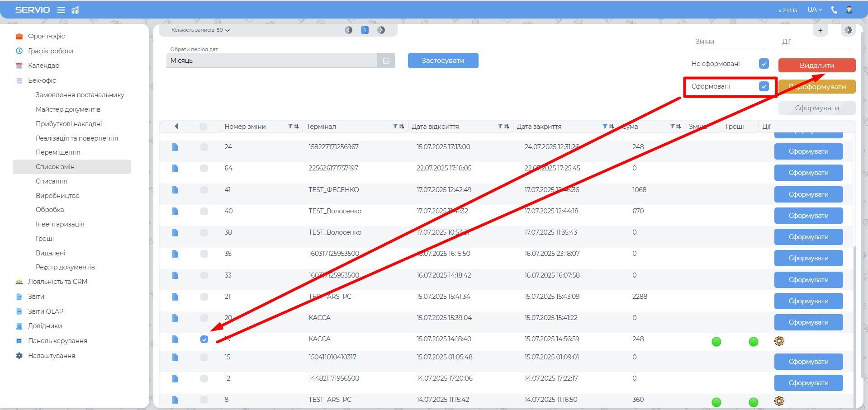
Task: Go to 'Звіти OLAP' menu item
Action: click(x=46, y=311)
